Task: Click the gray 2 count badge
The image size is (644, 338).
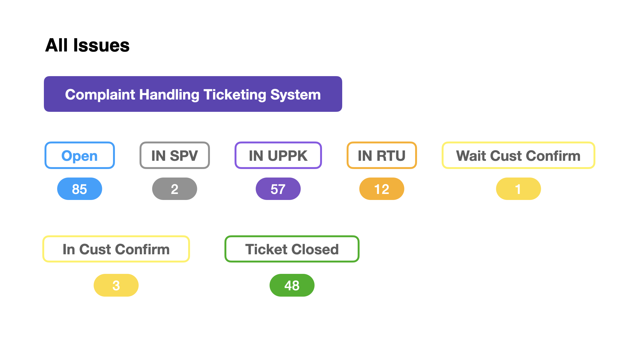Action: coord(175,189)
